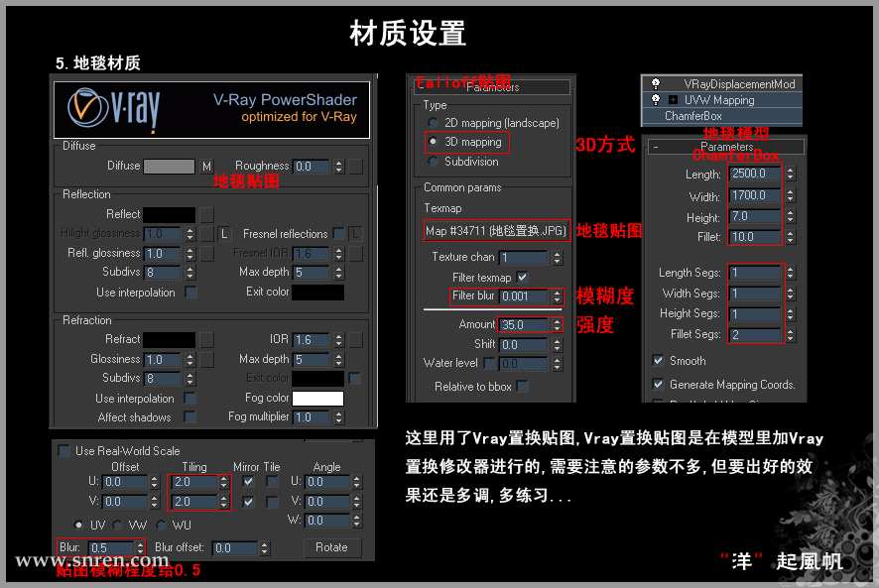Click the refraction Glossiness value field
The image size is (879, 588).
click(163, 359)
